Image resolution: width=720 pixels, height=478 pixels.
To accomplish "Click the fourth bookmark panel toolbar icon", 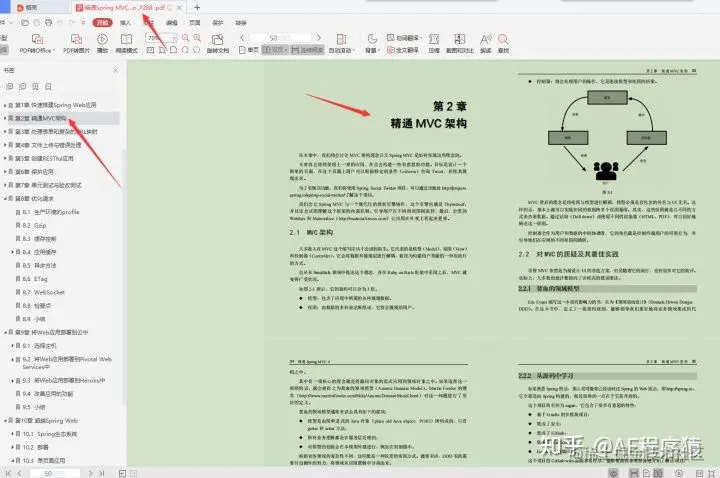I will [x=48, y=86].
